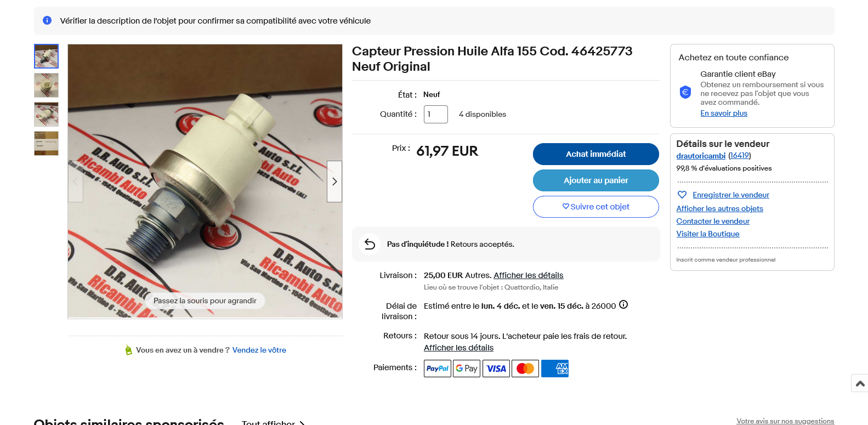
Task: Click the returns arrow icon
Action: click(370, 244)
